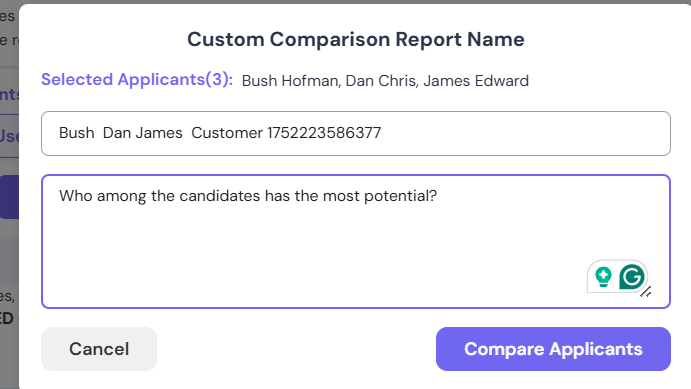Click the partially hidden purple button behind the dialog

tap(9, 197)
